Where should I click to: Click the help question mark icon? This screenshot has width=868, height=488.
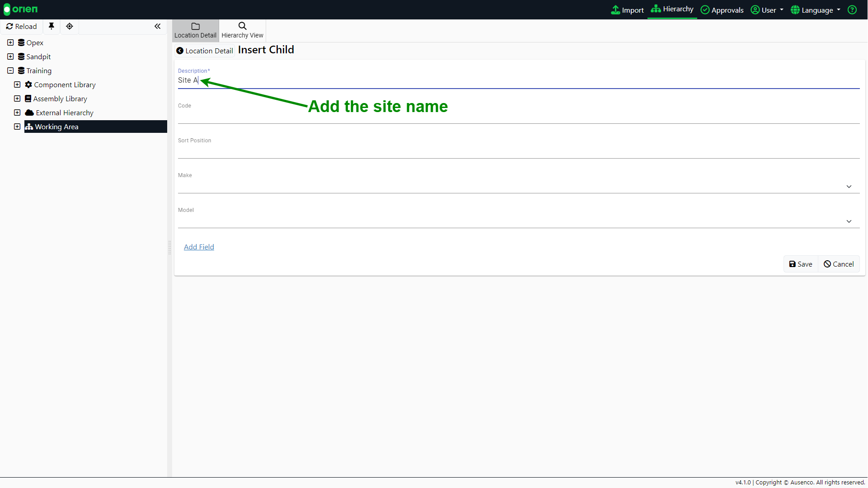click(852, 10)
